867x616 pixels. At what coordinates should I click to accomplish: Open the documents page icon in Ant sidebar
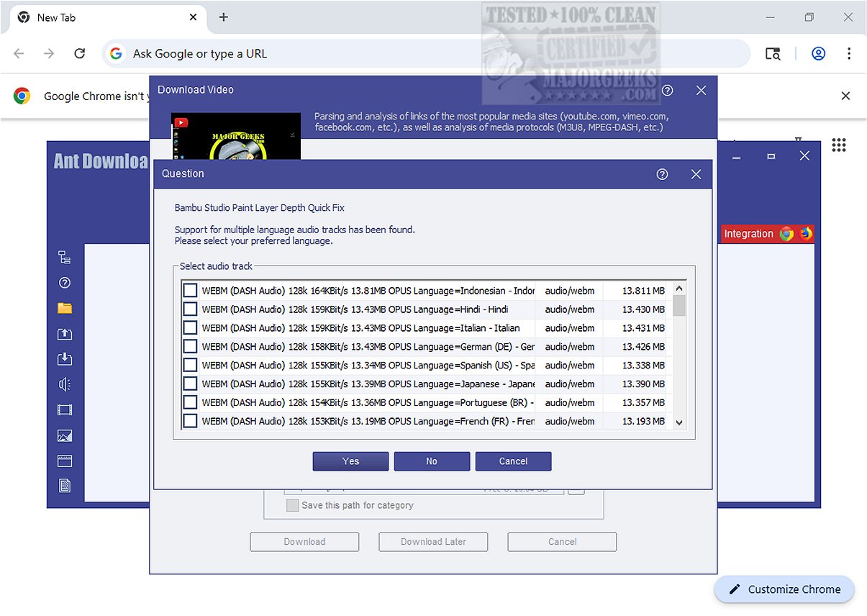pos(65,486)
